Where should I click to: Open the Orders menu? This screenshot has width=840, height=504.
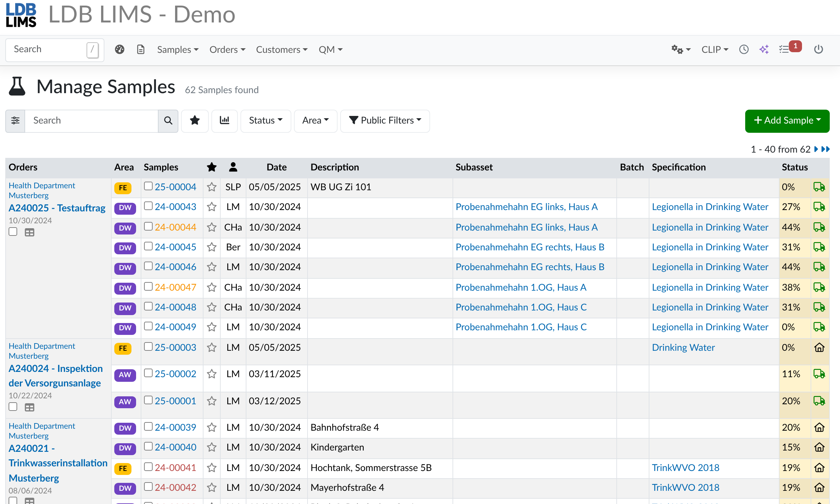pos(227,50)
